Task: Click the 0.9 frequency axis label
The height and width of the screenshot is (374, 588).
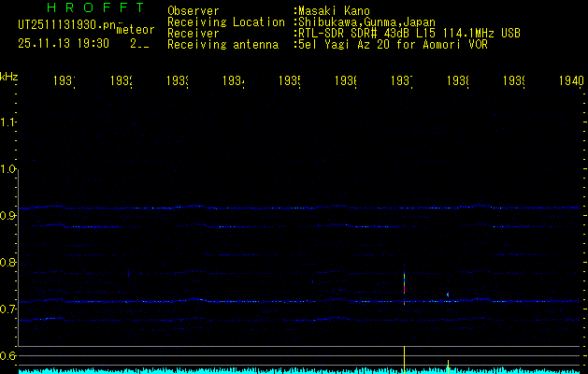Action: point(8,216)
